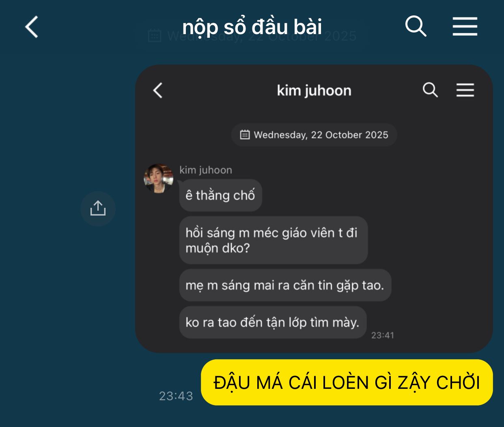Open kim juhoon's profile picture
The image size is (504, 427).
click(x=159, y=178)
